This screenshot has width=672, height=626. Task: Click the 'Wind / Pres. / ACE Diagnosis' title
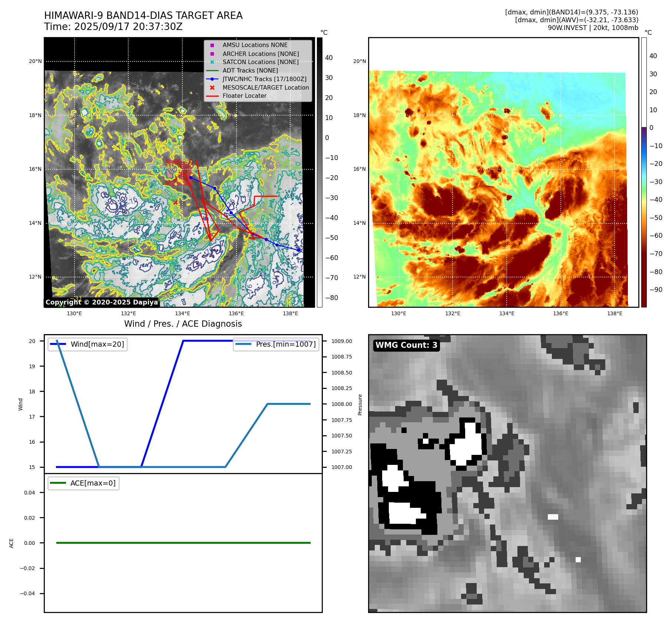click(183, 324)
